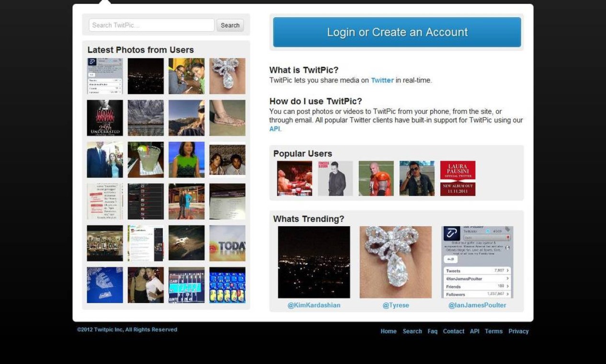
Task: Open the Twitter link in description
Action: click(382, 80)
